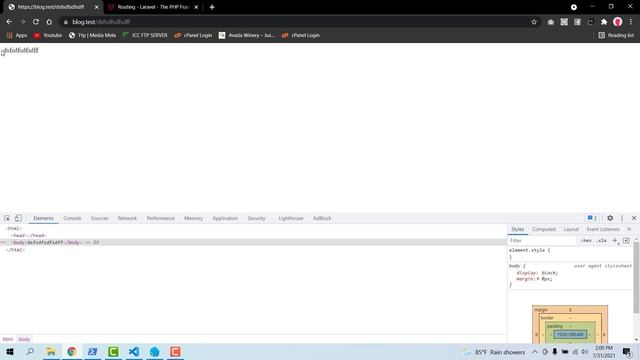Switch to the DevTools Performance tab
The image size is (640, 360).
(x=160, y=218)
